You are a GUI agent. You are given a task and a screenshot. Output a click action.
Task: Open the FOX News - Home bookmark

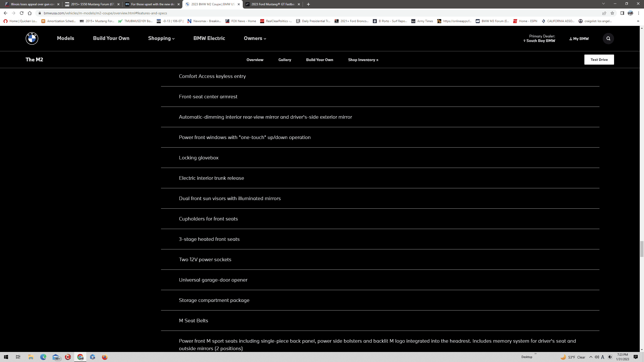(x=240, y=21)
